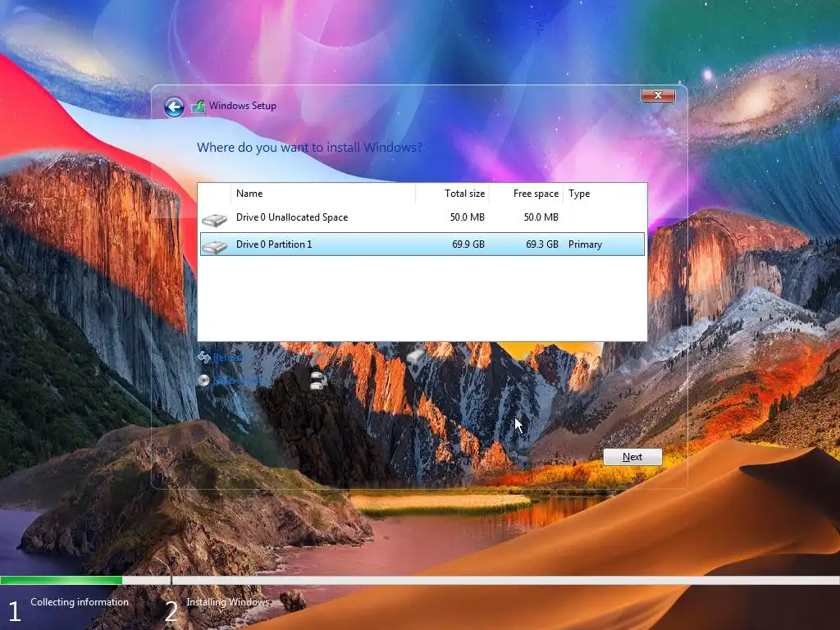840x630 pixels.
Task: Select Drive 0 Partition 1 row
Action: [422, 244]
